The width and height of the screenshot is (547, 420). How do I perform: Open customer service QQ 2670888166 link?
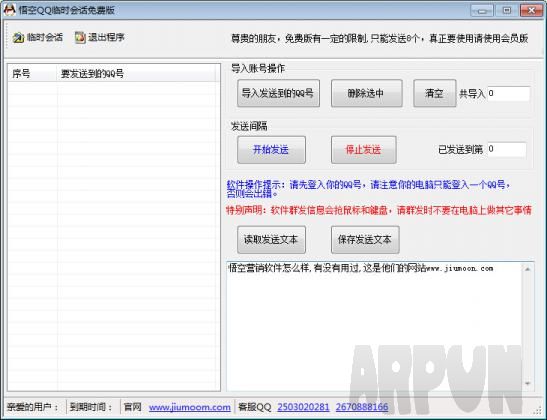click(x=362, y=407)
